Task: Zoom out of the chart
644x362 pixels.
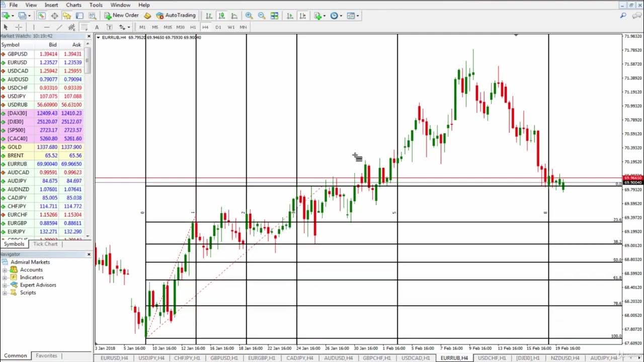Action: 262,16
